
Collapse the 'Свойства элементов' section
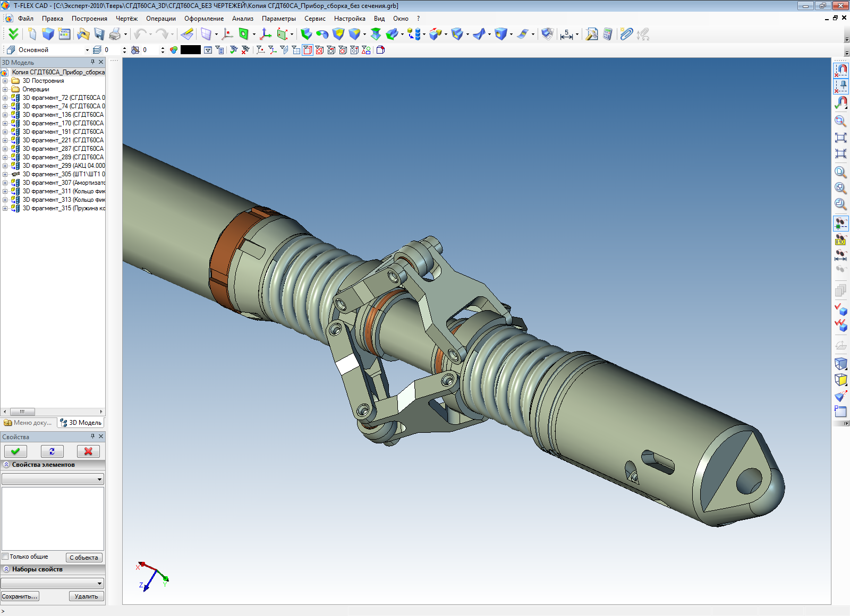pyautogui.click(x=6, y=465)
